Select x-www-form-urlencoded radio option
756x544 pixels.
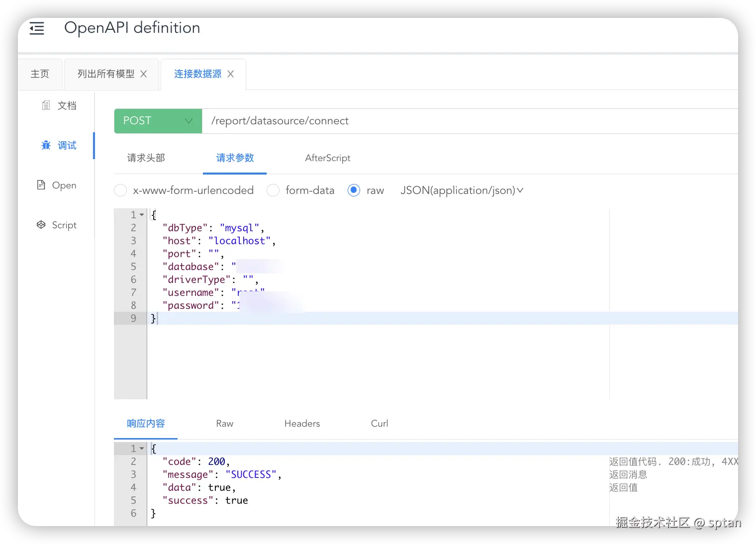(x=120, y=190)
